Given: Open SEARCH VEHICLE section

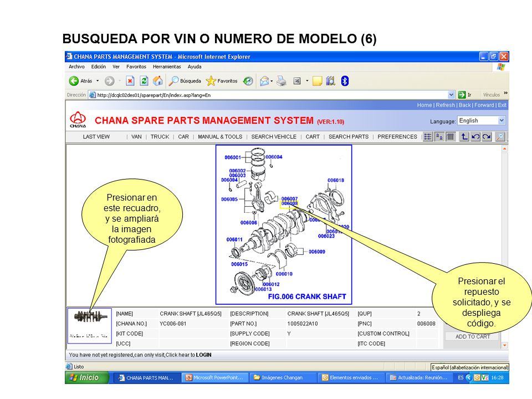Looking at the screenshot, I should tap(274, 137).
